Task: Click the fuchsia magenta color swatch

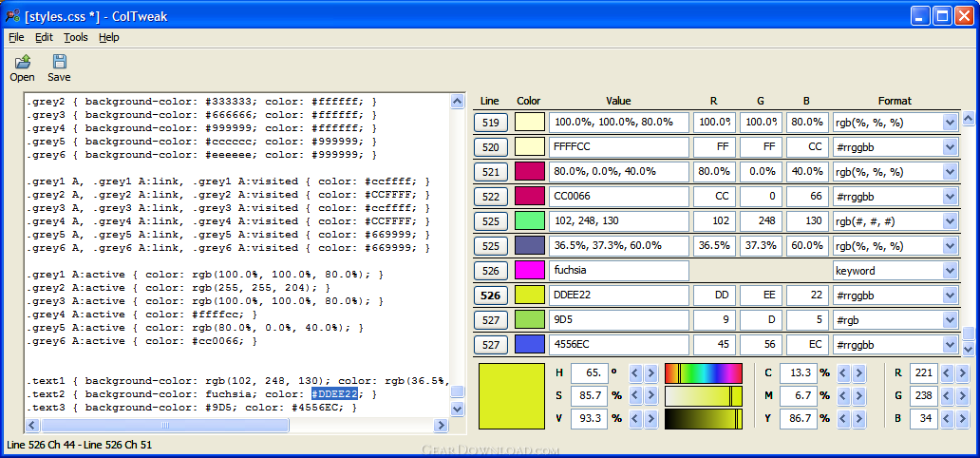Action: (529, 271)
